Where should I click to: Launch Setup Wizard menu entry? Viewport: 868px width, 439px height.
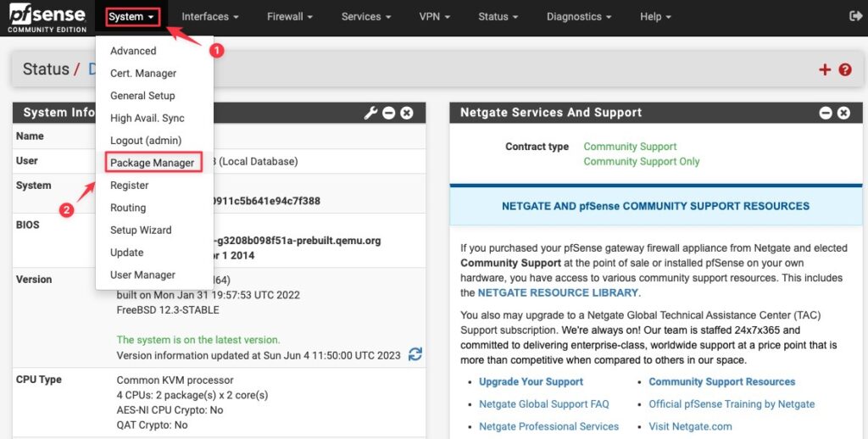tap(141, 231)
